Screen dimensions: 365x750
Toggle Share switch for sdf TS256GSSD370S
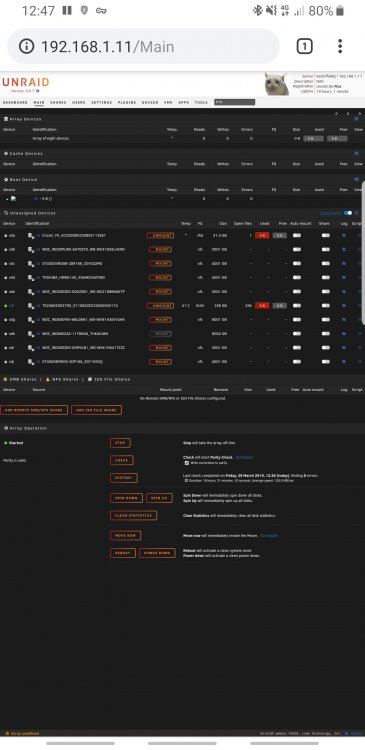326,306
